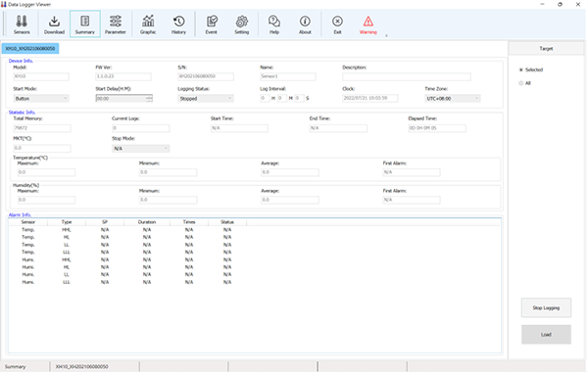Select the 'All' target radio button
This screenshot has width=588, height=372.
[x=521, y=83]
